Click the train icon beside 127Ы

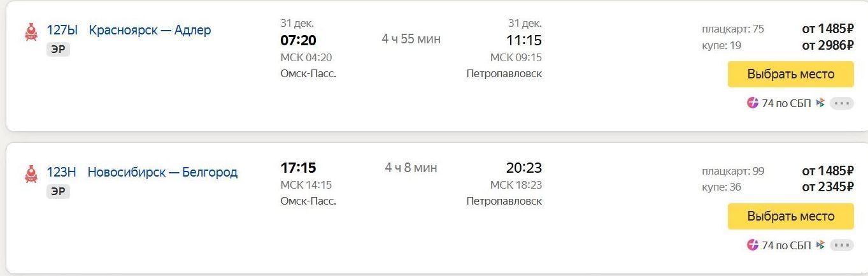coord(31,32)
